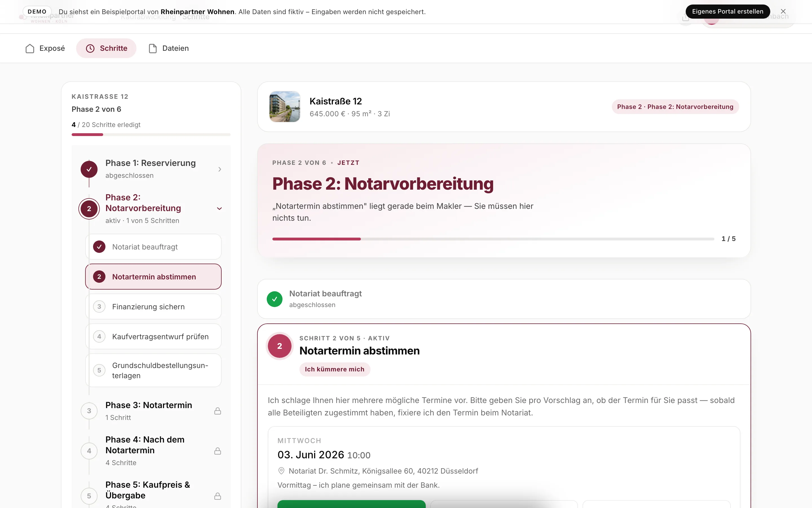Click lock icon of Phase 5
This screenshot has height=508, width=812.
218,496
